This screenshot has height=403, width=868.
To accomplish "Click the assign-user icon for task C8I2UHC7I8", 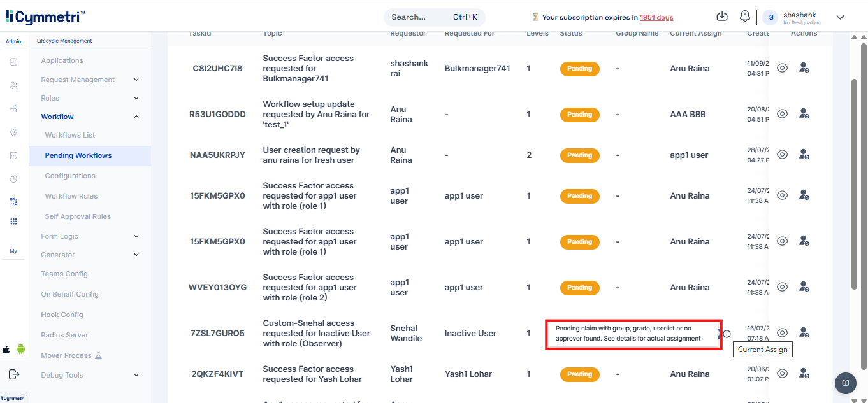I will tap(804, 67).
